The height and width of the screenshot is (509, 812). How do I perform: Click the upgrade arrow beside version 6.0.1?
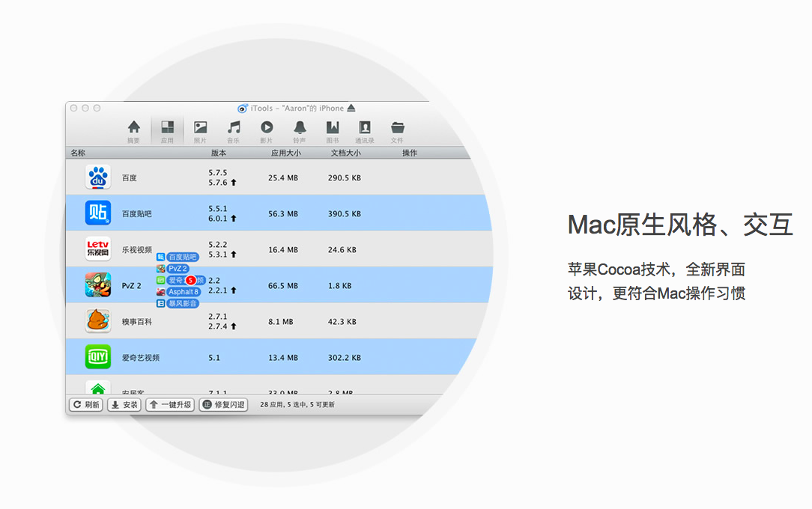click(x=234, y=219)
